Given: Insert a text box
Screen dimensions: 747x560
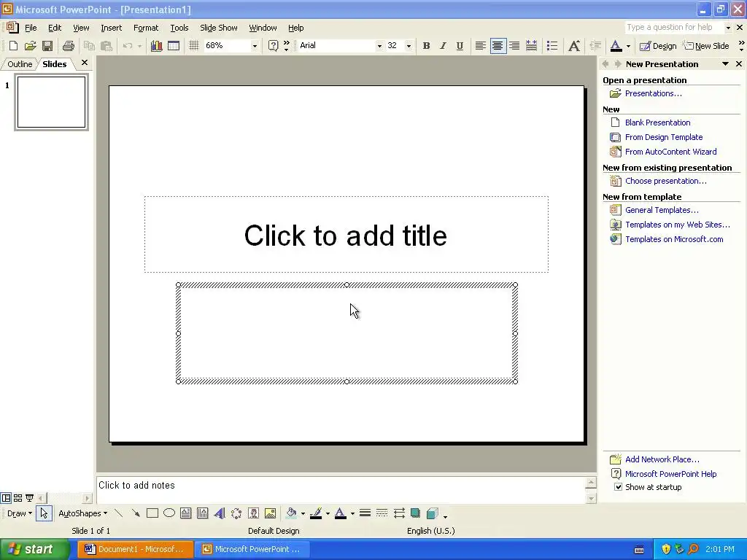Looking at the screenshot, I should coord(186,513).
